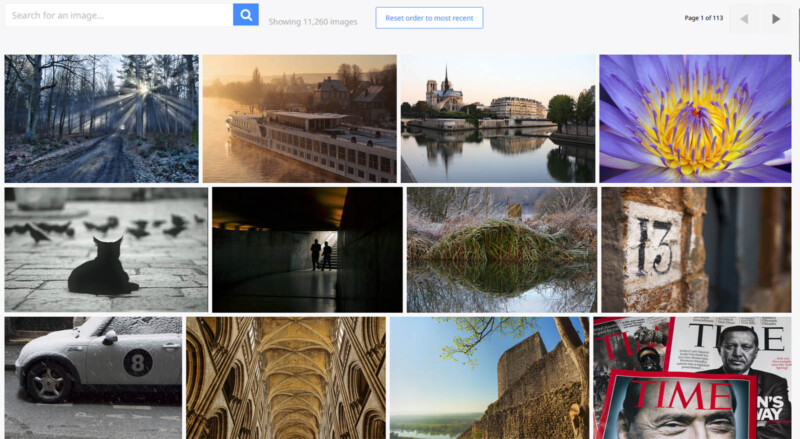
Task: View the stone castle ruins photo
Action: pos(489,377)
